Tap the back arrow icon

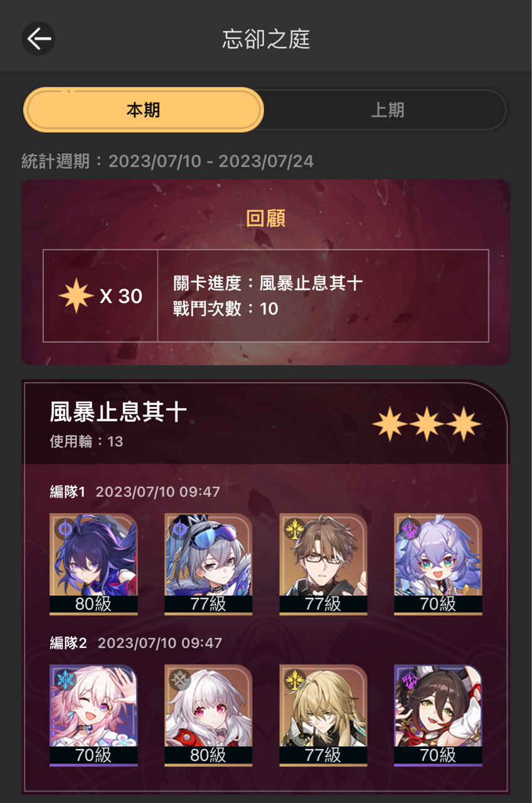click(38, 38)
